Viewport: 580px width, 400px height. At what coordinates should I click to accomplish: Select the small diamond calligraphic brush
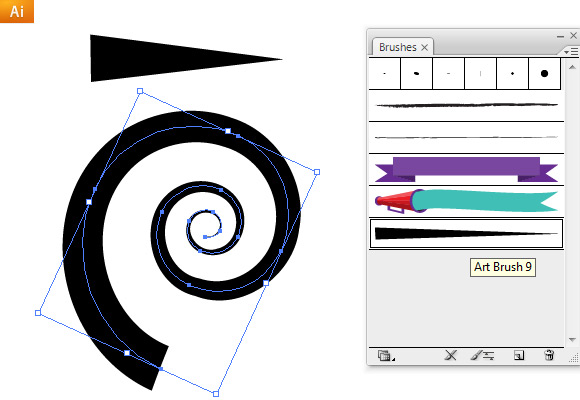pos(512,73)
